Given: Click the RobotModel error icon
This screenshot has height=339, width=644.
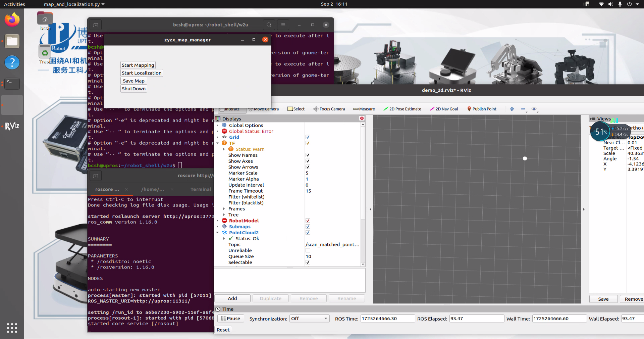Looking at the screenshot, I should [x=224, y=221].
